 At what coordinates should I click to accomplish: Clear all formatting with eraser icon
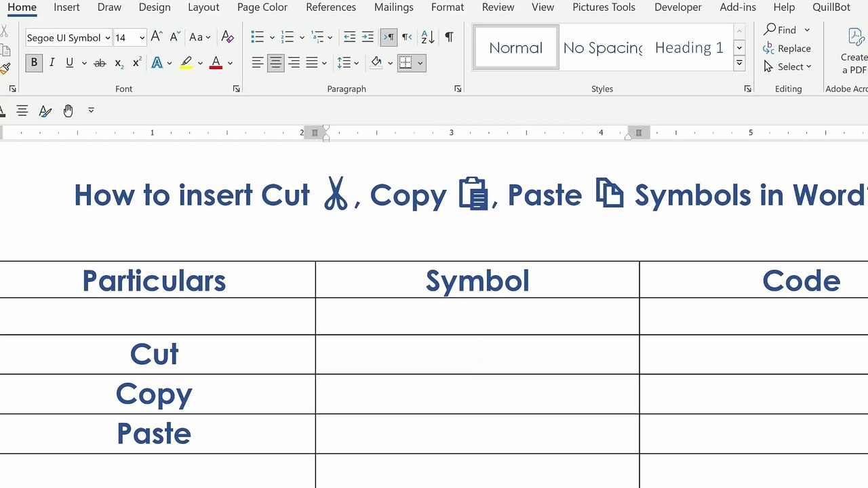[x=228, y=37]
